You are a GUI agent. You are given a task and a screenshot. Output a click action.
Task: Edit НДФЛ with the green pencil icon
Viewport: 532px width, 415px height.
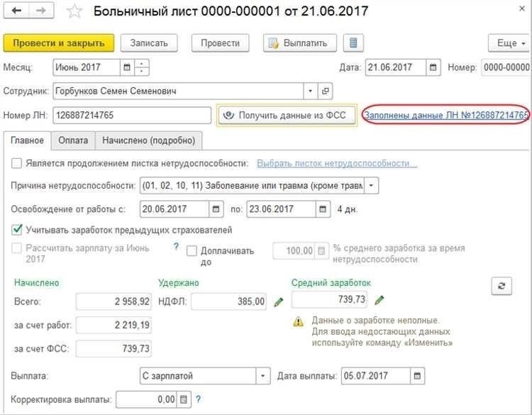click(x=279, y=301)
